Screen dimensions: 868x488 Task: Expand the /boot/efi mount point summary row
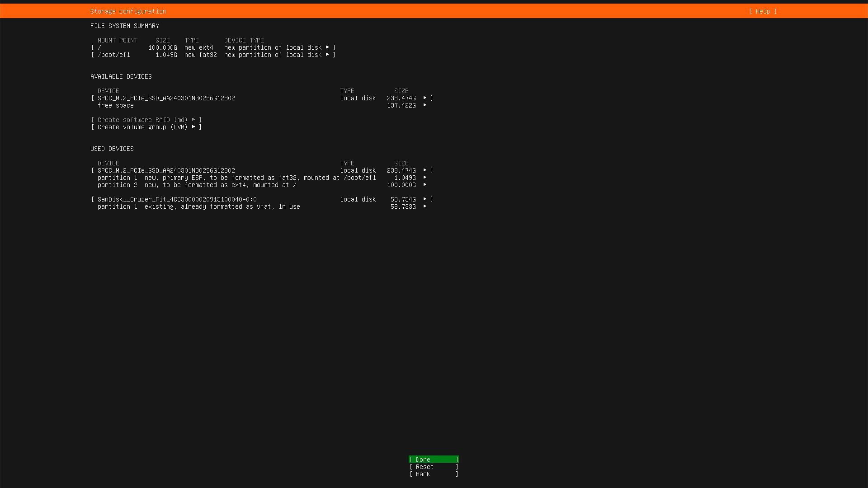pos(213,55)
